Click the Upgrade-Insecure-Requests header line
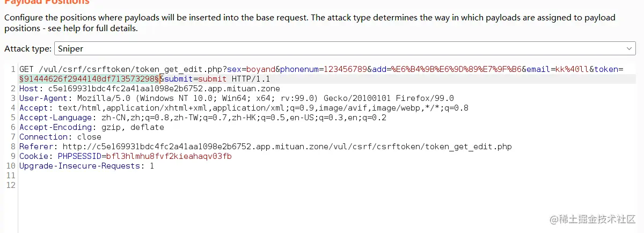Viewport: 644px width, 233px height. pyautogui.click(x=86, y=166)
